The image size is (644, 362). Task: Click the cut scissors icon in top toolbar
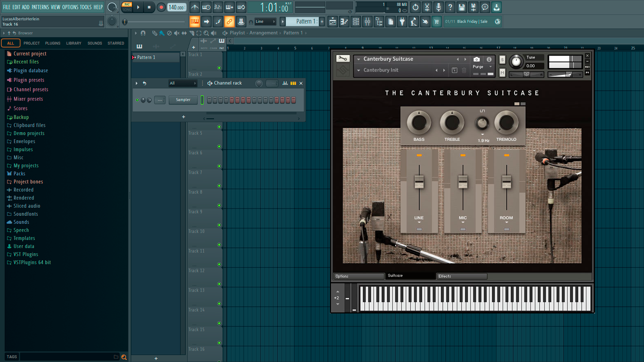(427, 8)
